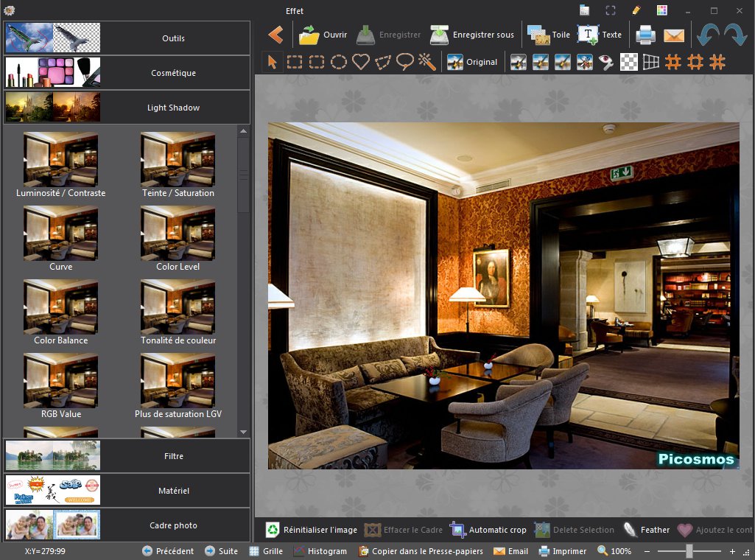Select the arrow pointer tool
The image size is (755, 560).
click(272, 62)
